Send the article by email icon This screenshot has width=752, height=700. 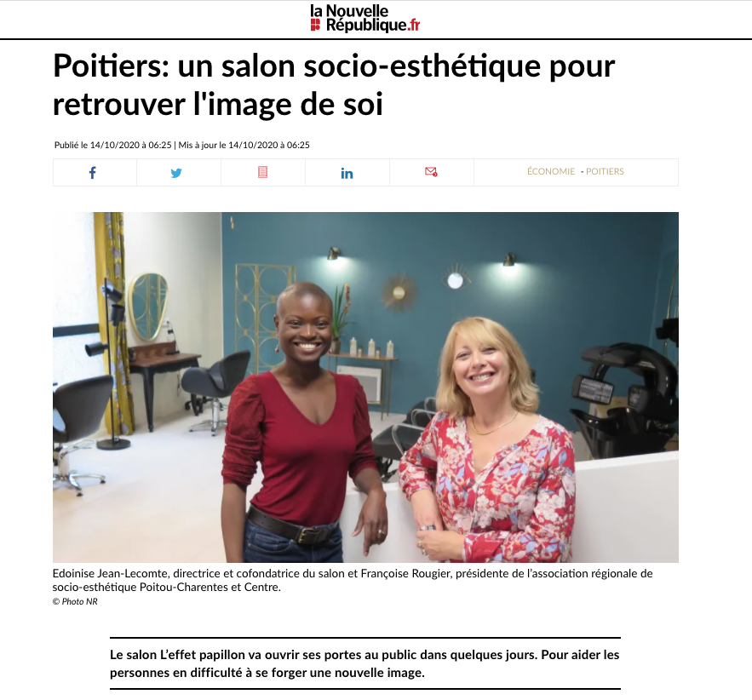(x=431, y=172)
